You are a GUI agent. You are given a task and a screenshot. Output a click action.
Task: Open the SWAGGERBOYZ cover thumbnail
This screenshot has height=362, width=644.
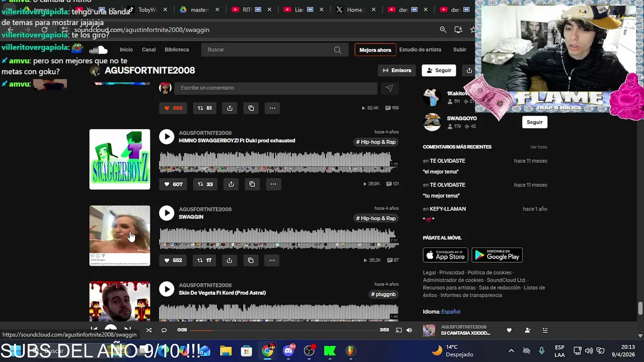(120, 159)
